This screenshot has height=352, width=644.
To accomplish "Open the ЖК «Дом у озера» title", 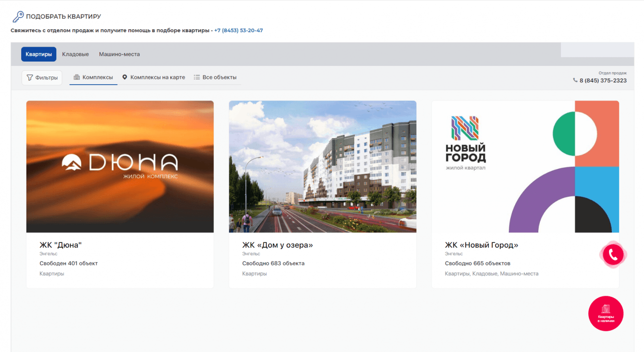I will pos(277,245).
